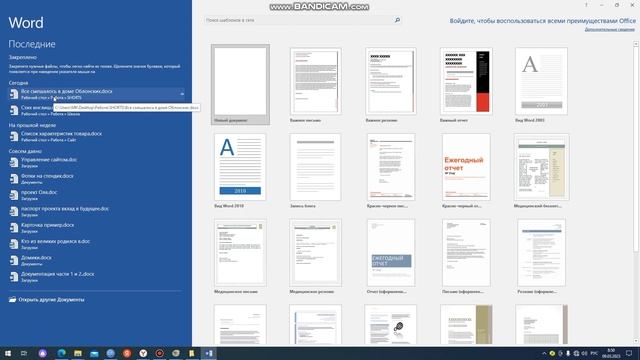Click document icon of Карточка пример.docx
640x360 pixels.
tap(14, 228)
